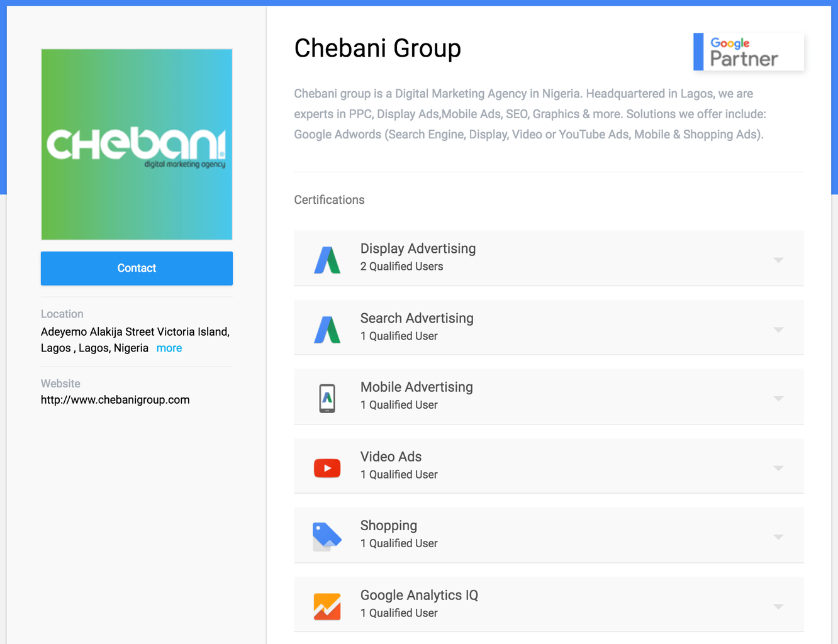Expand the Mobile Advertising dropdown arrow

(x=778, y=398)
